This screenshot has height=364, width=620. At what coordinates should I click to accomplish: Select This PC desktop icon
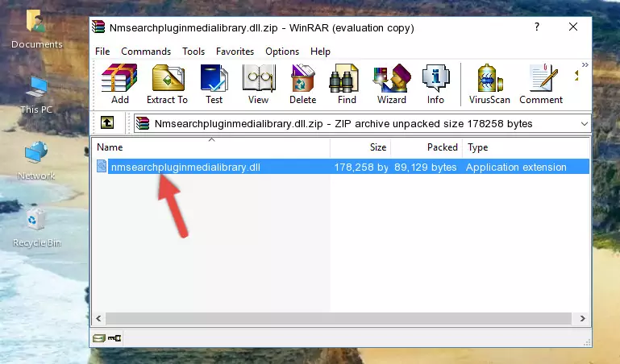point(36,96)
